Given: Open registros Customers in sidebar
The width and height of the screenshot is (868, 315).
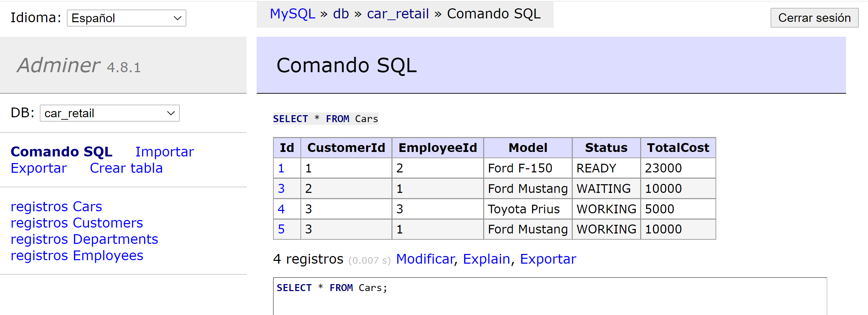Looking at the screenshot, I should 77,223.
